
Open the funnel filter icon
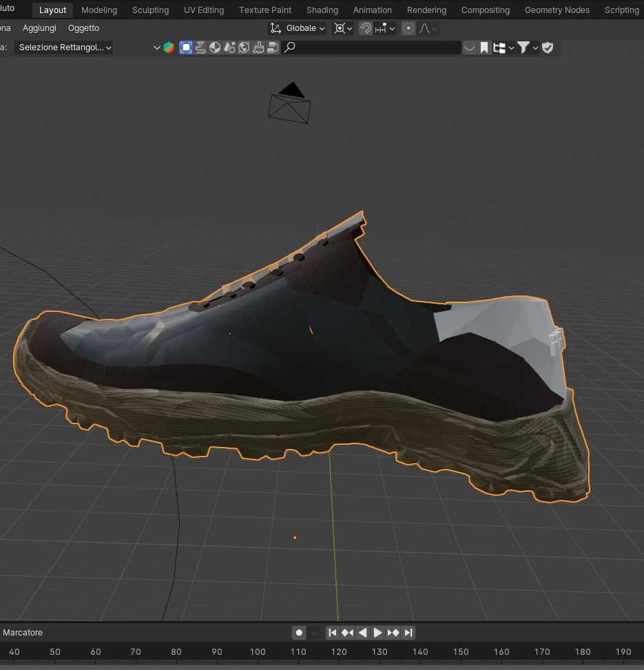click(523, 48)
